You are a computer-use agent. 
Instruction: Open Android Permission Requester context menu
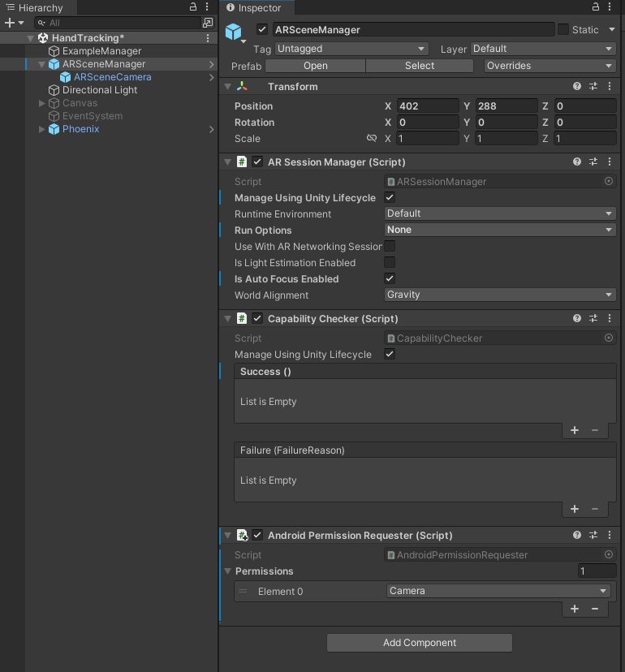pyautogui.click(x=610, y=535)
